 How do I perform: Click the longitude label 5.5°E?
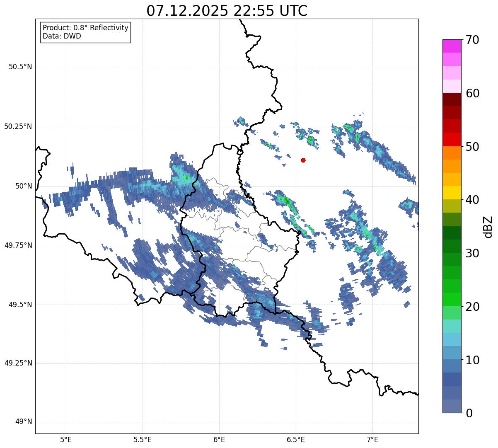(143, 440)
